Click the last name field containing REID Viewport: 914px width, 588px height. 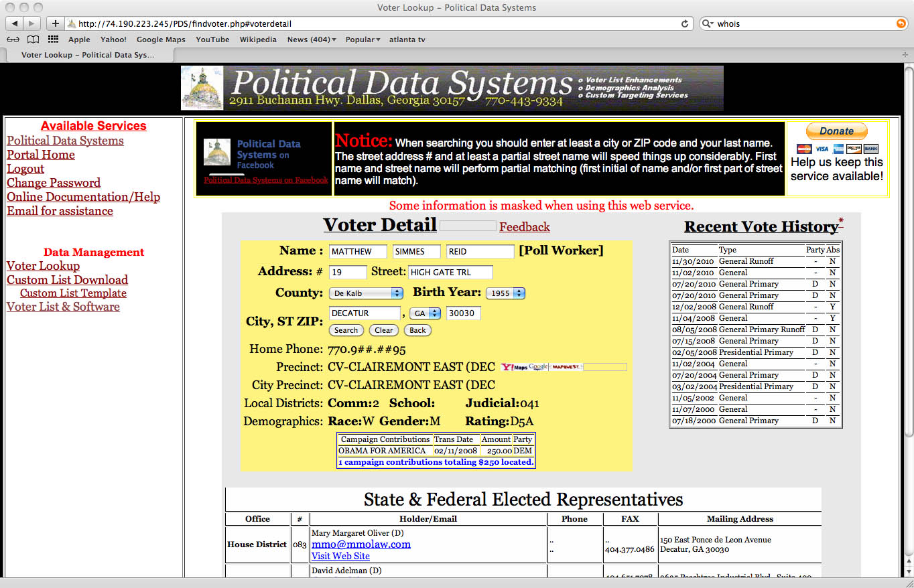tap(480, 252)
